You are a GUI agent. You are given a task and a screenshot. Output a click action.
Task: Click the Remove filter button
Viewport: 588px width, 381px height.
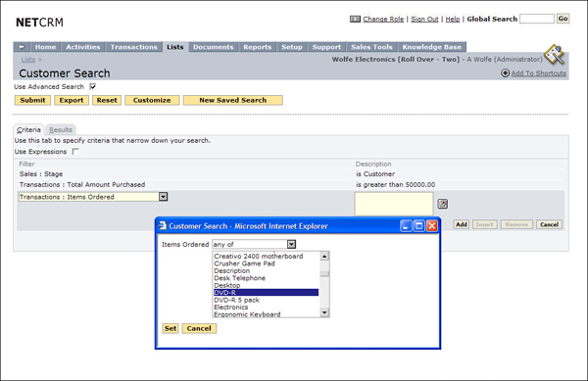[x=516, y=224]
